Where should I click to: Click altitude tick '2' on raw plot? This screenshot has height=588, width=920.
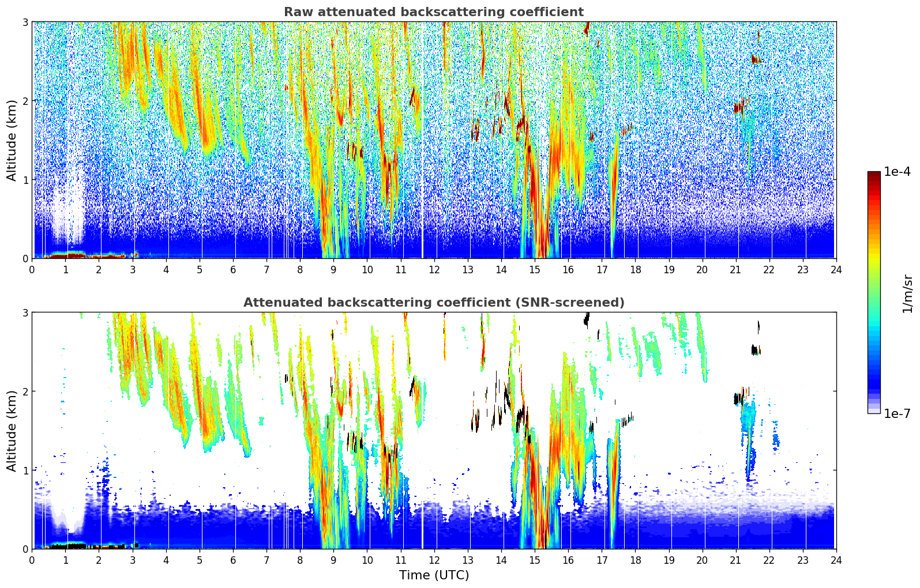coord(25,101)
